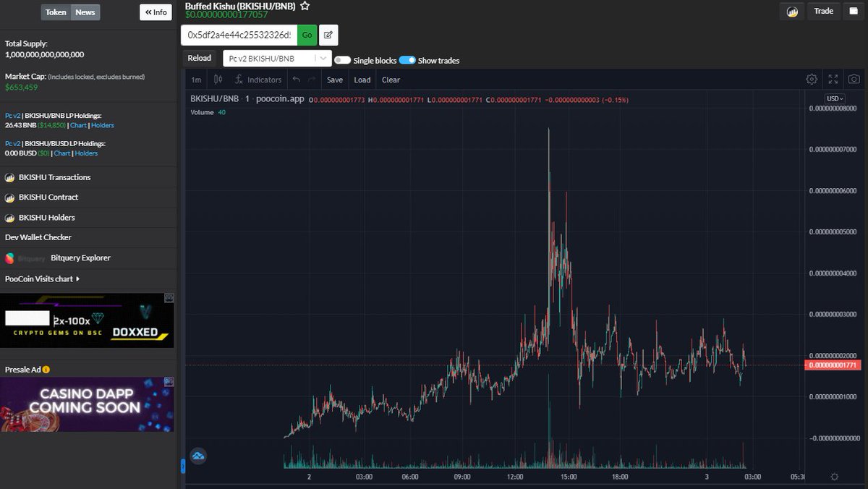This screenshot has width=868, height=489.
Task: Open the edit token address icon
Action: [x=328, y=35]
